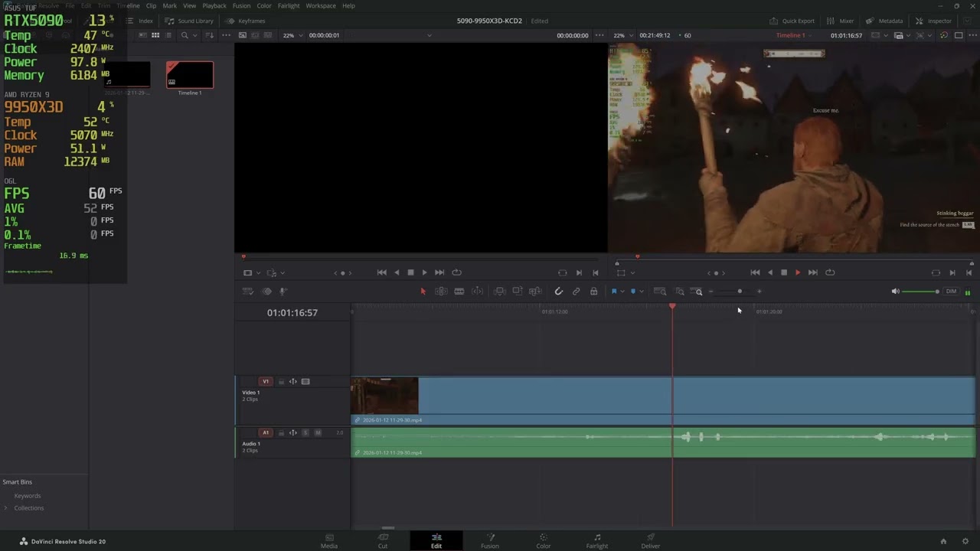This screenshot has height=551, width=980.
Task: Stop playback in timeline viewer
Action: point(784,272)
